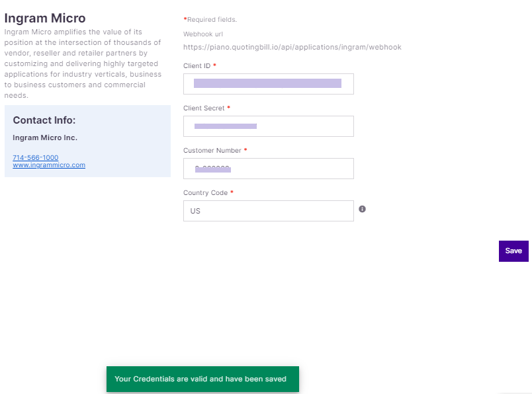
Task: Select the webhook URL text
Action: tap(292, 47)
